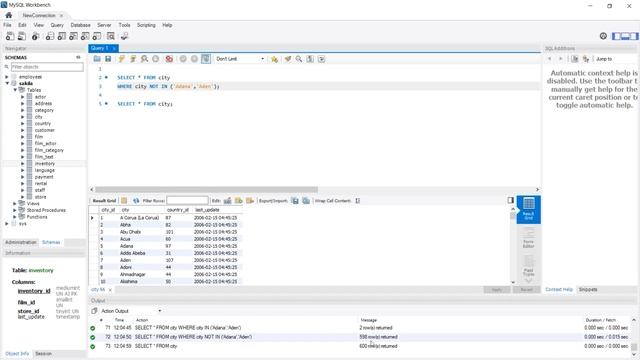Open the Action Output dropdown
This screenshot has width=640, height=360.
point(131,311)
